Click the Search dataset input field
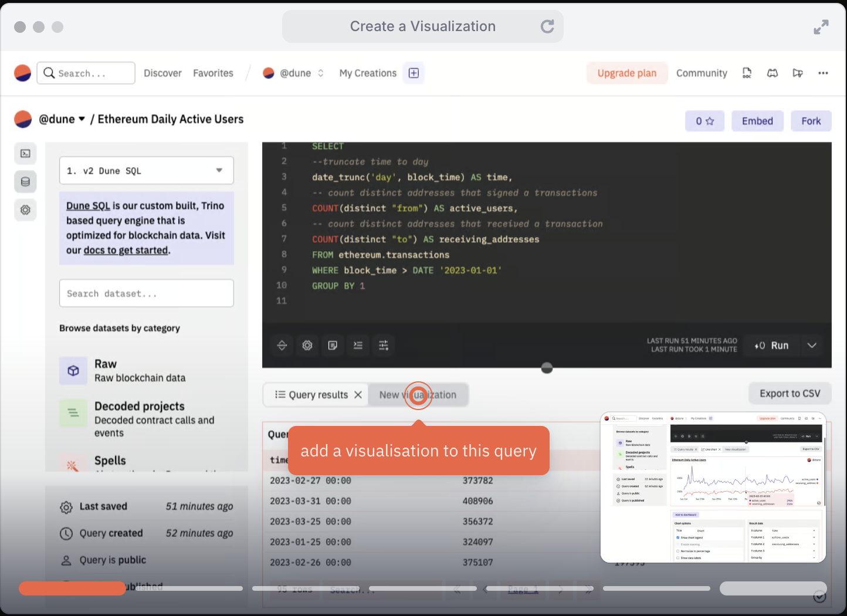Image resolution: width=847 pixels, height=616 pixels. coord(147,293)
